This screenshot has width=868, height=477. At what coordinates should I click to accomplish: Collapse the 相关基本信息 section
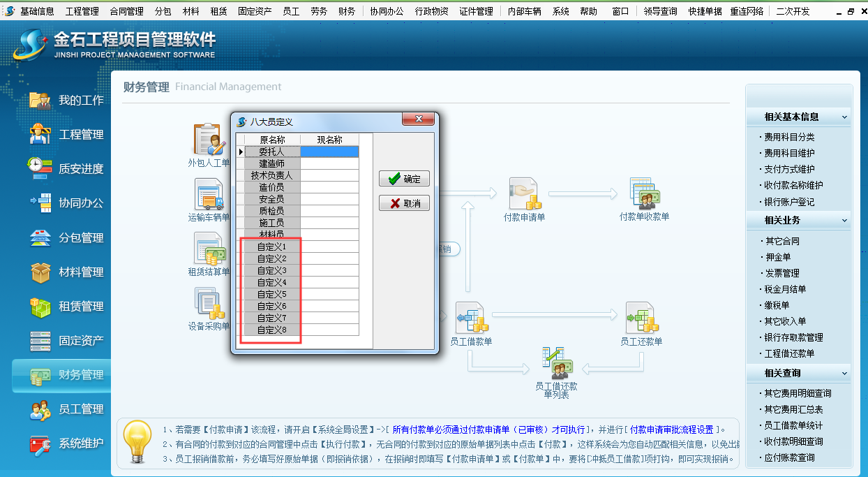pyautogui.click(x=844, y=117)
